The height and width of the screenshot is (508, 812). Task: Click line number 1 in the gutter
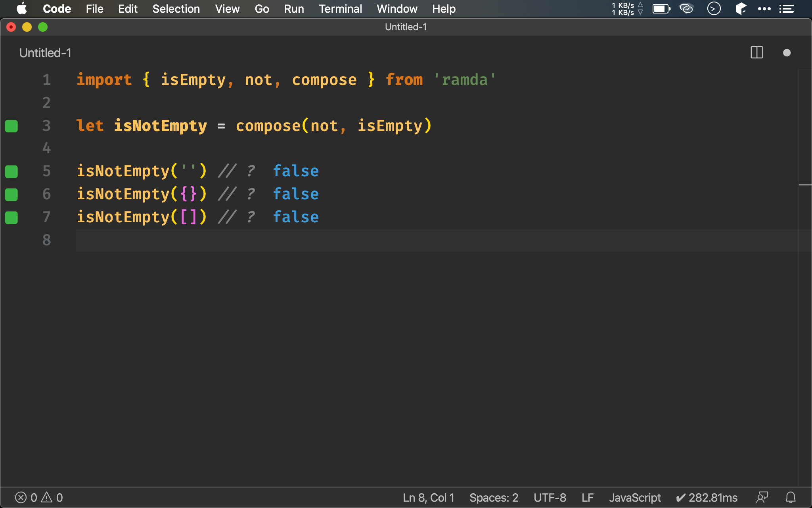point(46,80)
